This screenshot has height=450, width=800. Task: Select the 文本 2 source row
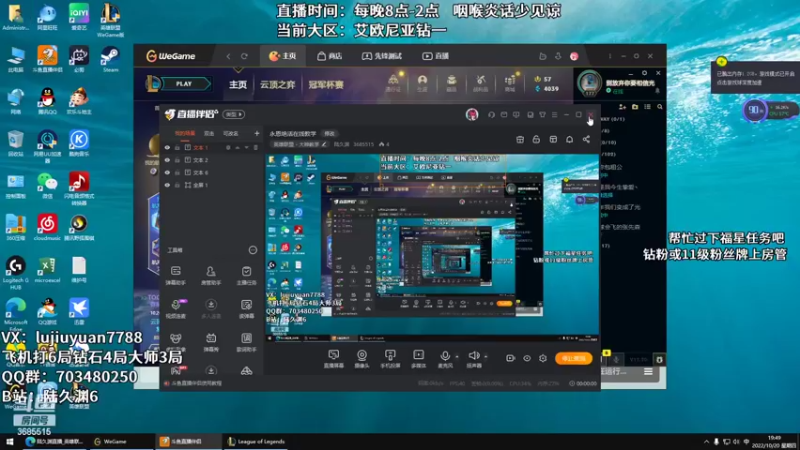pyautogui.click(x=212, y=160)
